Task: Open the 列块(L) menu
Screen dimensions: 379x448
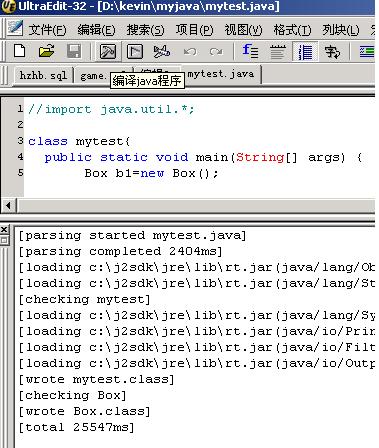Action: click(x=341, y=30)
